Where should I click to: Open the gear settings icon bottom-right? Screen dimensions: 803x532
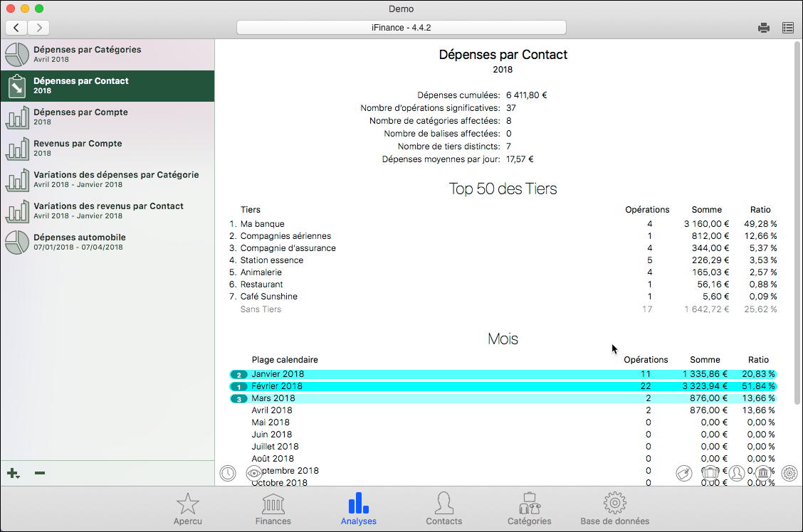pyautogui.click(x=789, y=473)
